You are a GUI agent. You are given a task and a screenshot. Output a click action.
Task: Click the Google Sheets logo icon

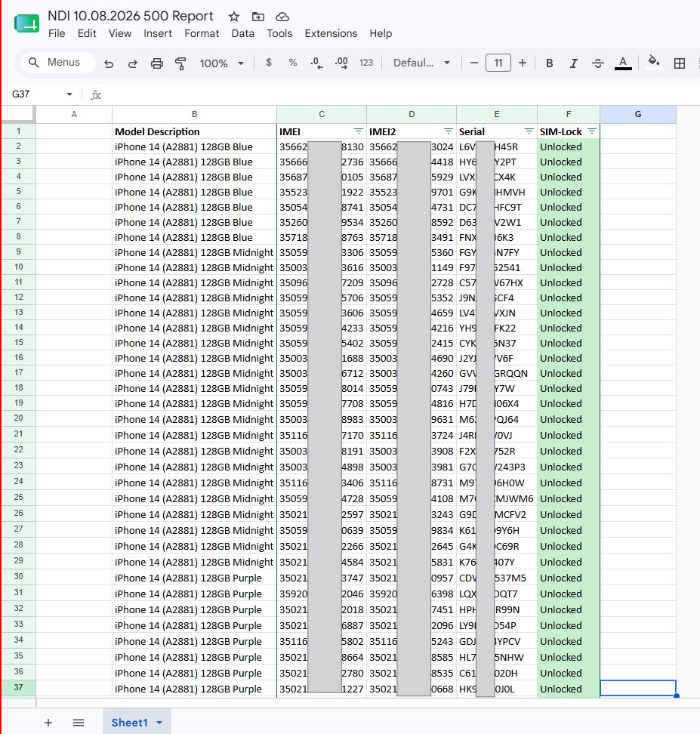pos(26,23)
